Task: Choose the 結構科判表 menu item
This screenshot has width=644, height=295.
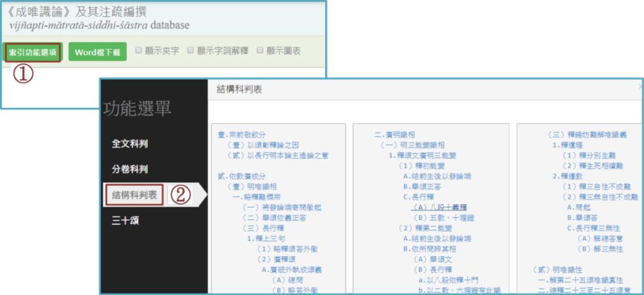Action: 135,195
